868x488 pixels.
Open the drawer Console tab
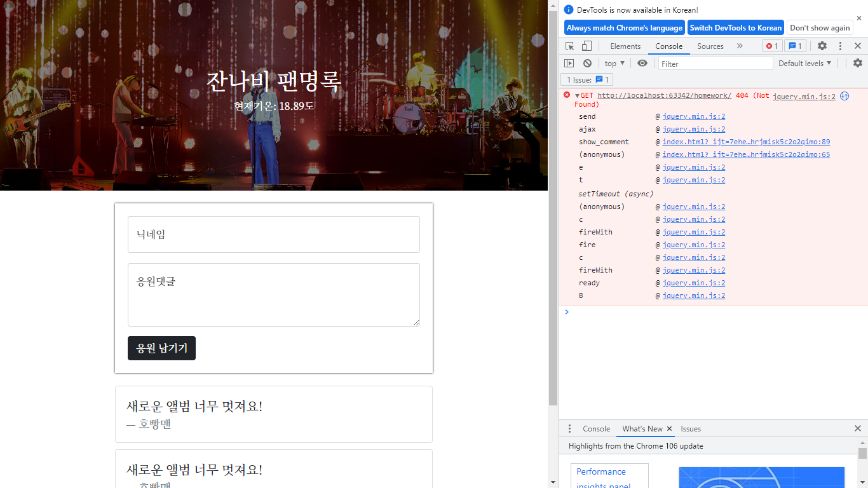(x=596, y=429)
